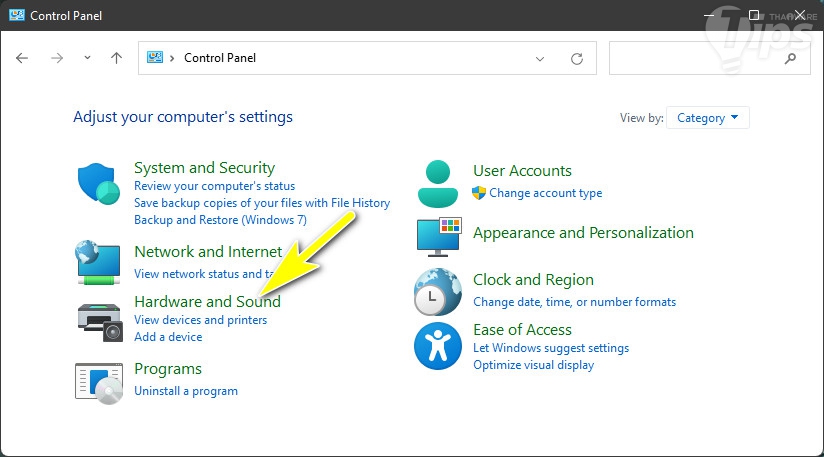Click Change account type link
824x457 pixels.
coord(546,193)
